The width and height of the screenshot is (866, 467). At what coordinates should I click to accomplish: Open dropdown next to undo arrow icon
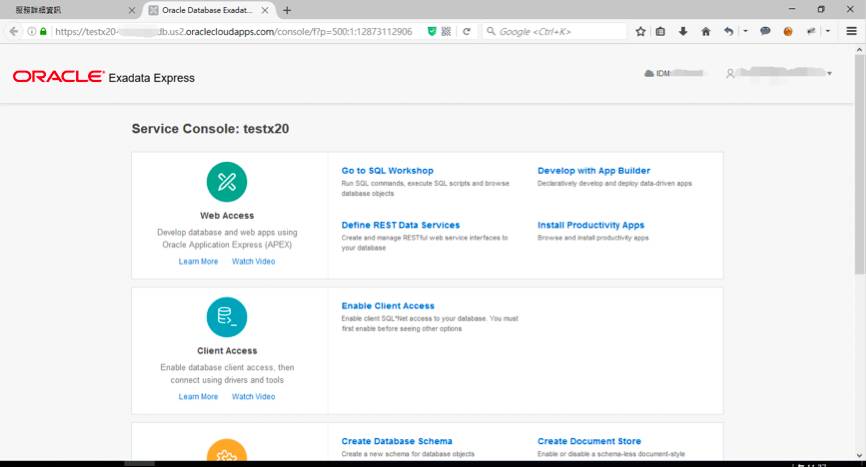pyautogui.click(x=745, y=31)
